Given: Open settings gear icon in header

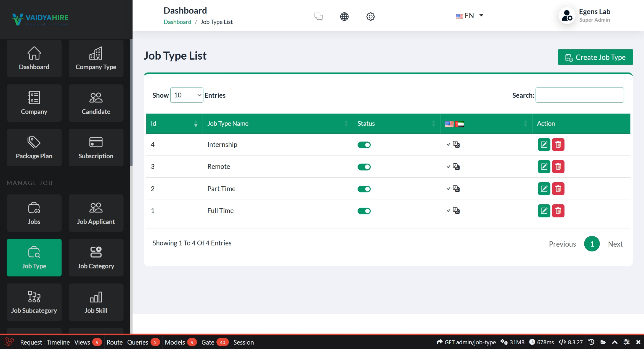Looking at the screenshot, I should point(370,16).
